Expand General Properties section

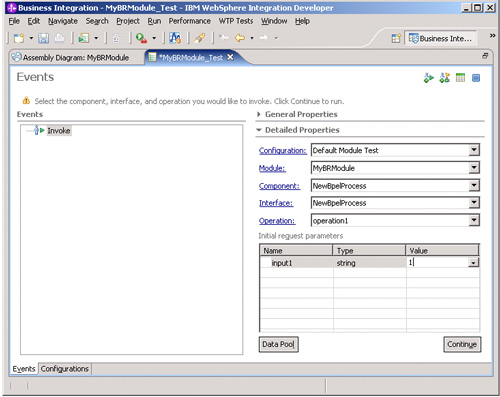259,114
